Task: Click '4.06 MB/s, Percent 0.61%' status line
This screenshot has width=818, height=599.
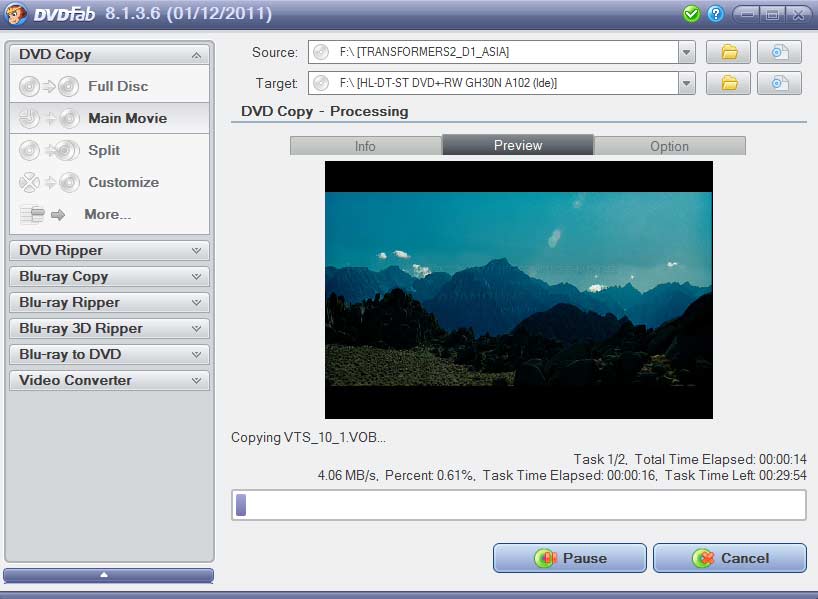Action: pyautogui.click(x=562, y=475)
